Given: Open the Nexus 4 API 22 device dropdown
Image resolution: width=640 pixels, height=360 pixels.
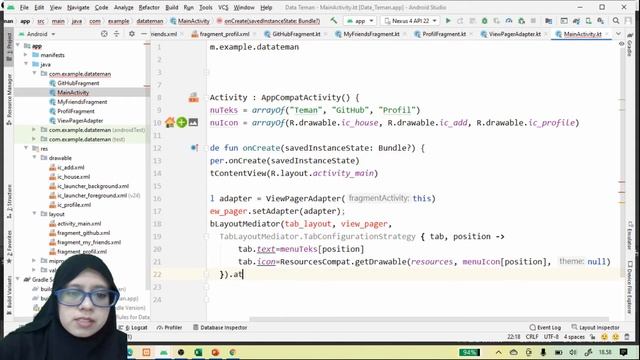Looking at the screenshot, I should click(x=411, y=21).
